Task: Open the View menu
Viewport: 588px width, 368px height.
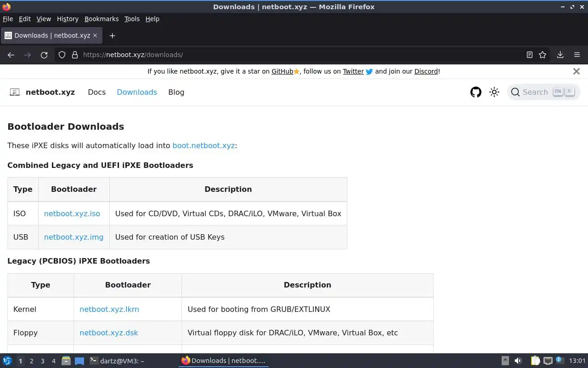Action: click(44, 19)
